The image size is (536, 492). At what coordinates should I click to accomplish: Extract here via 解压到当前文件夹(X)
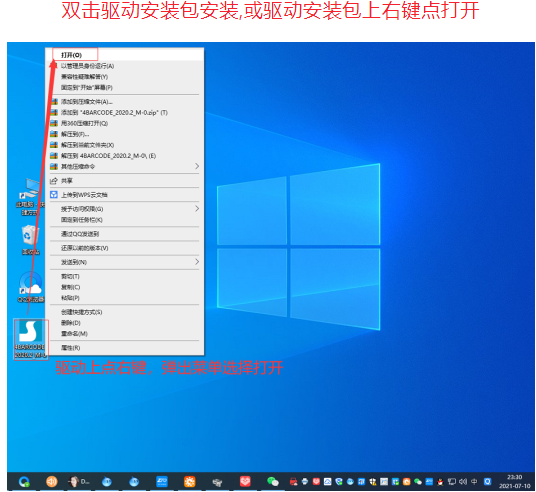coord(125,145)
